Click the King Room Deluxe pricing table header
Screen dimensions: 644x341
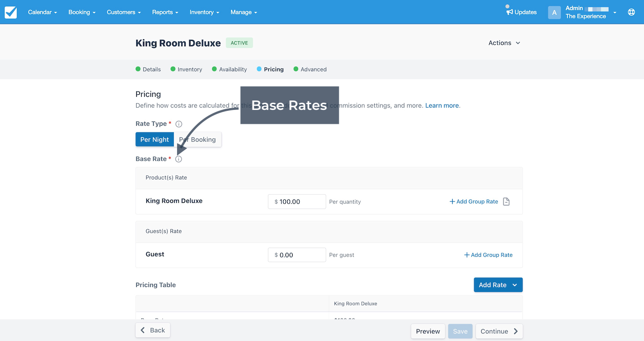tap(355, 304)
